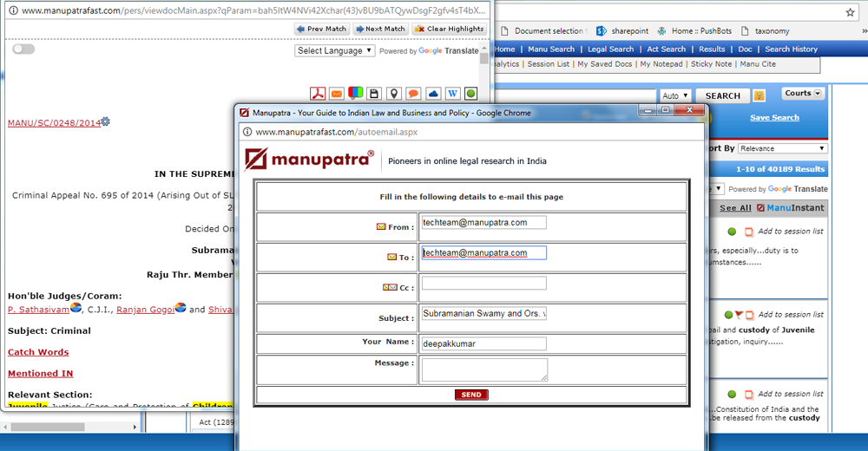Open the sharepoint bookmark
This screenshot has height=451, width=868.
tap(622, 31)
